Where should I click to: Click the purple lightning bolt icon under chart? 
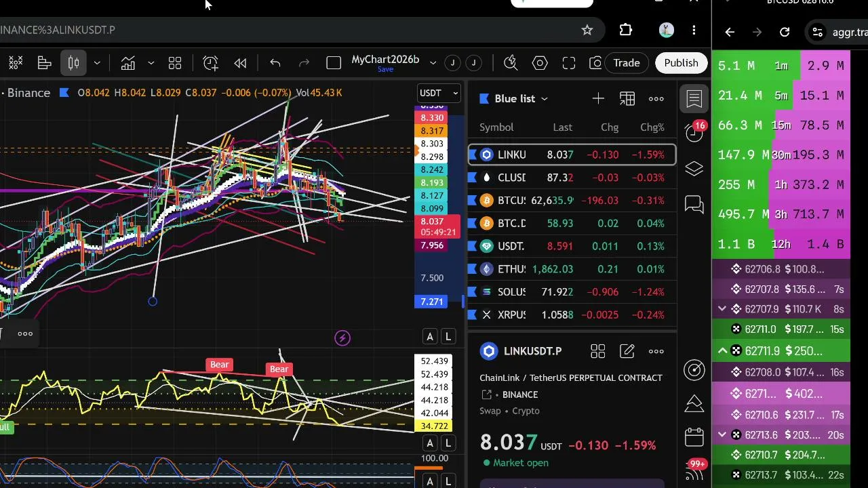[x=342, y=338]
